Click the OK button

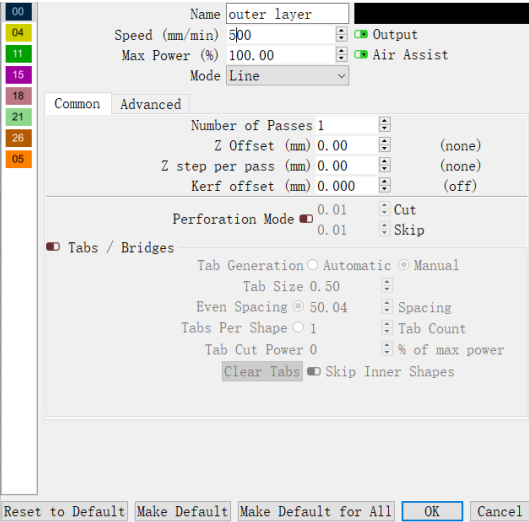tap(432, 511)
